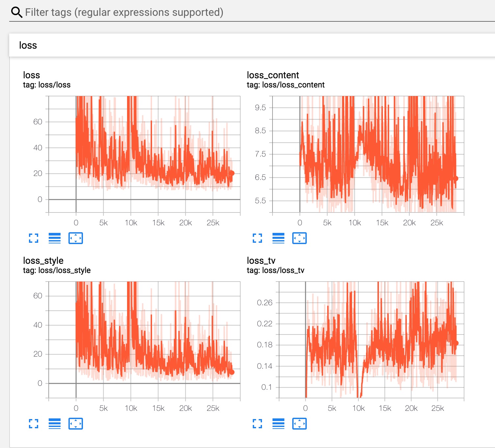Screen dimensions: 495x448
Task: Click the 6.5 y-axis label on loss_content
Action: [x=260, y=177]
